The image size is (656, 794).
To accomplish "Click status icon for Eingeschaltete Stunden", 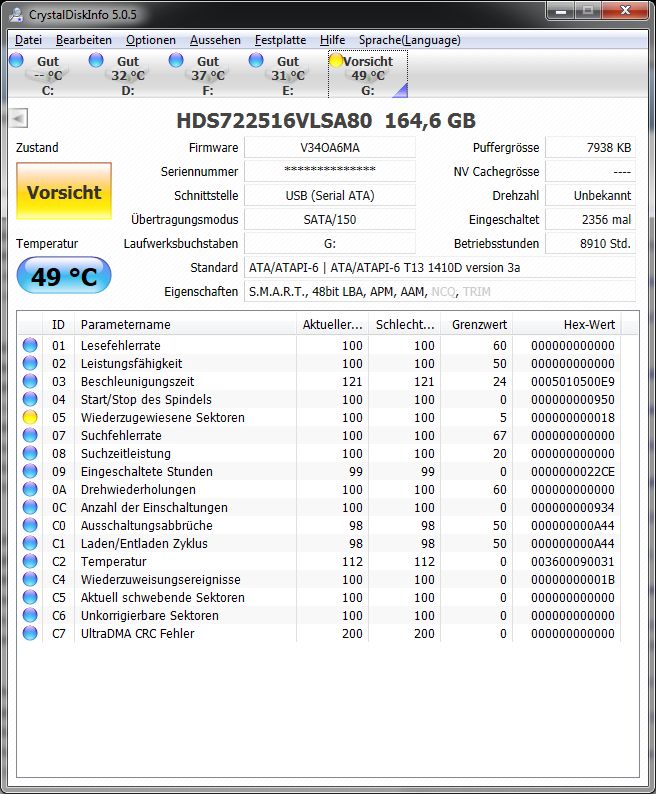I will click(x=30, y=471).
